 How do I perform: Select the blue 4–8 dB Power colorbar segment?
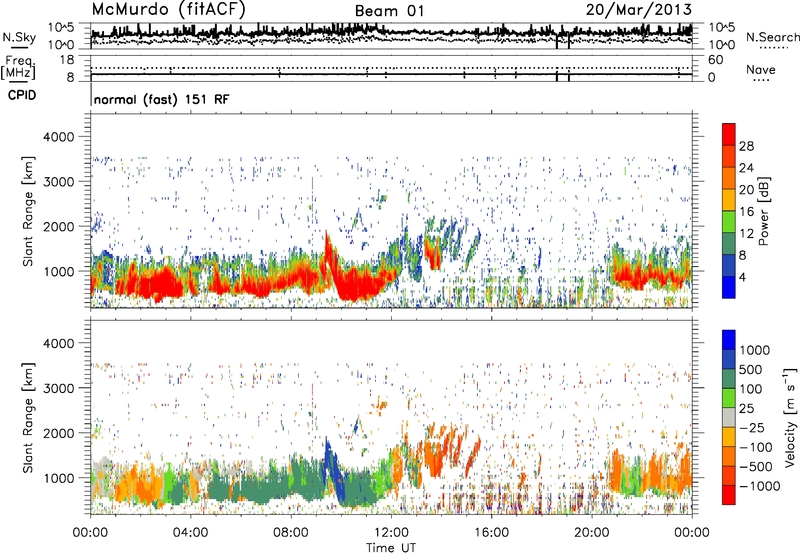coord(729,265)
